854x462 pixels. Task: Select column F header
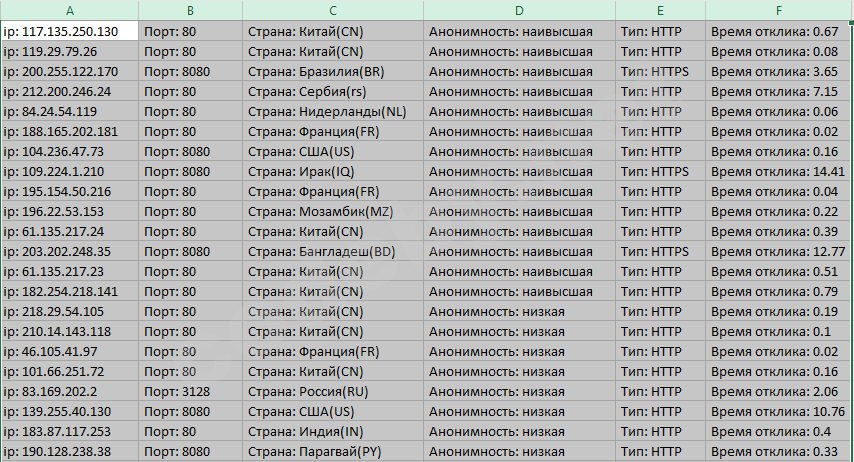779,10
